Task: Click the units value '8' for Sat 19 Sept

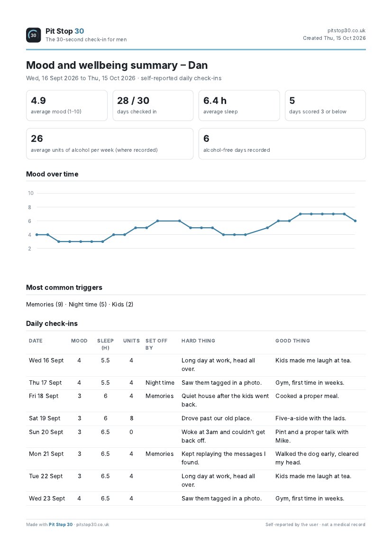Action: click(x=131, y=418)
